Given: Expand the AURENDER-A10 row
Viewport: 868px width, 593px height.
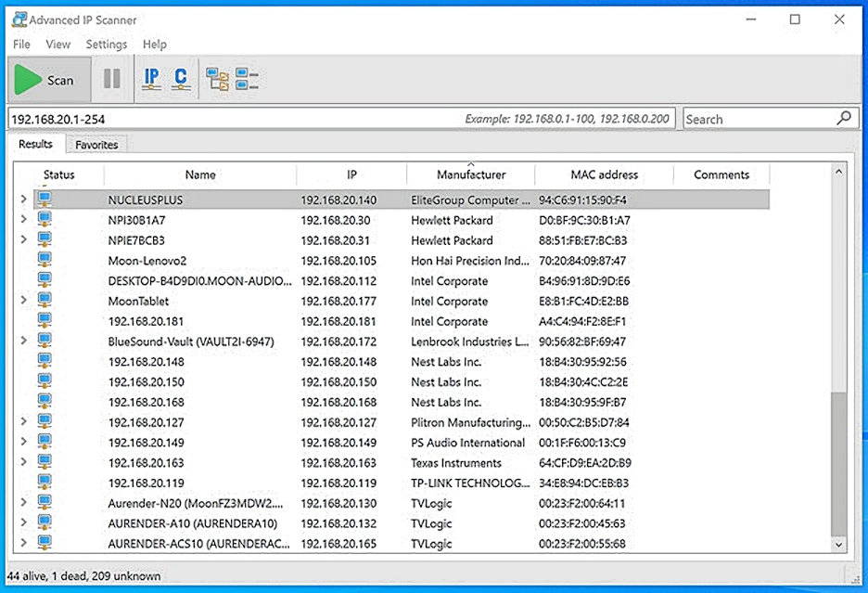Looking at the screenshot, I should pyautogui.click(x=23, y=522).
